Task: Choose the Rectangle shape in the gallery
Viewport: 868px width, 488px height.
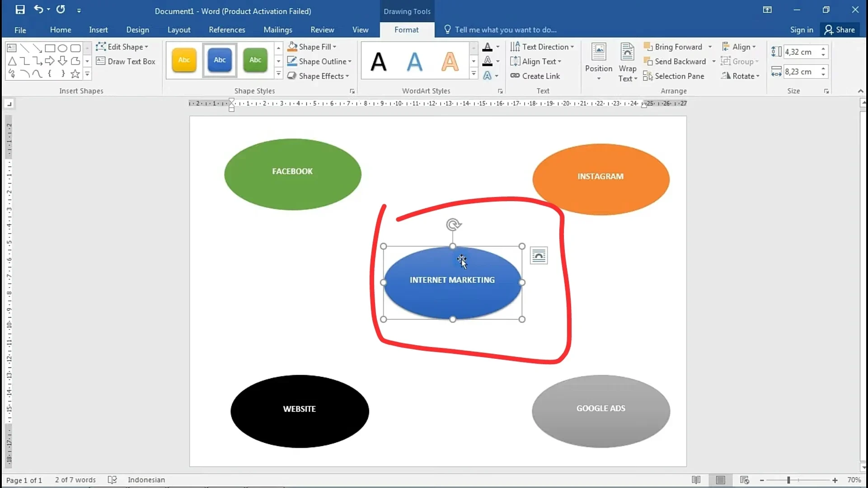Action: [50, 48]
